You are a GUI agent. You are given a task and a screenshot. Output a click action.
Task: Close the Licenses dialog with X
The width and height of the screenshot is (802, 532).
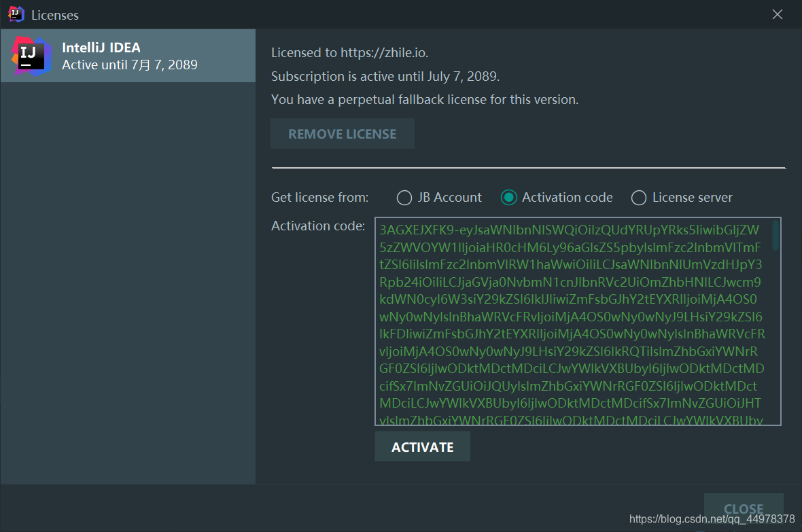tap(778, 14)
